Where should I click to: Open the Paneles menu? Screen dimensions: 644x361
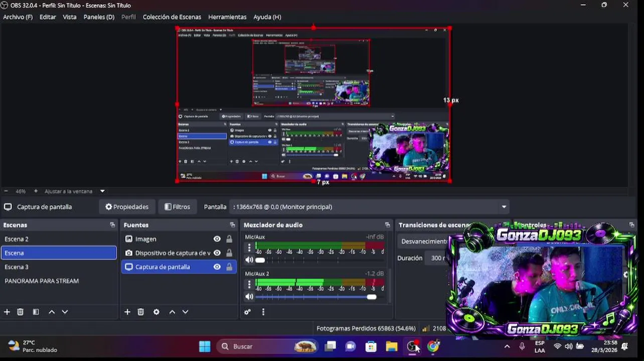tap(99, 17)
